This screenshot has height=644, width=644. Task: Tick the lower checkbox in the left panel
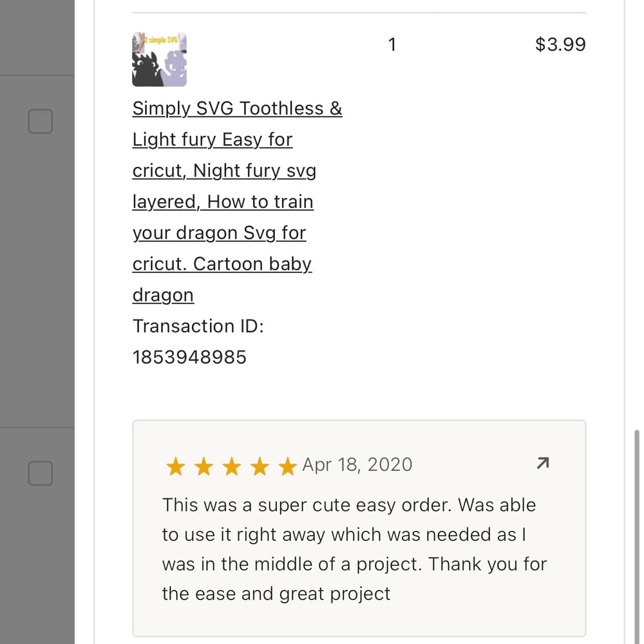pyautogui.click(x=40, y=473)
